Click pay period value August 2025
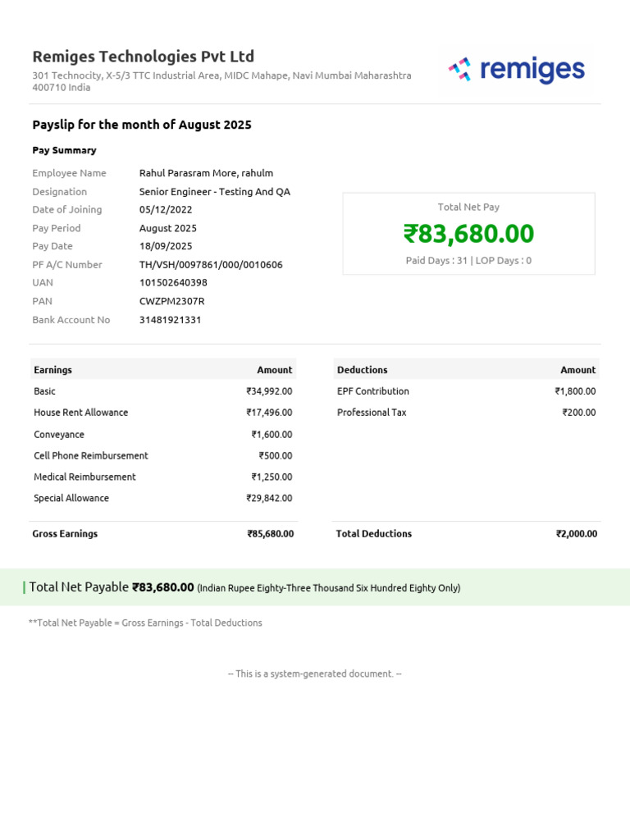Viewport: 630px width, 840px height. (167, 228)
